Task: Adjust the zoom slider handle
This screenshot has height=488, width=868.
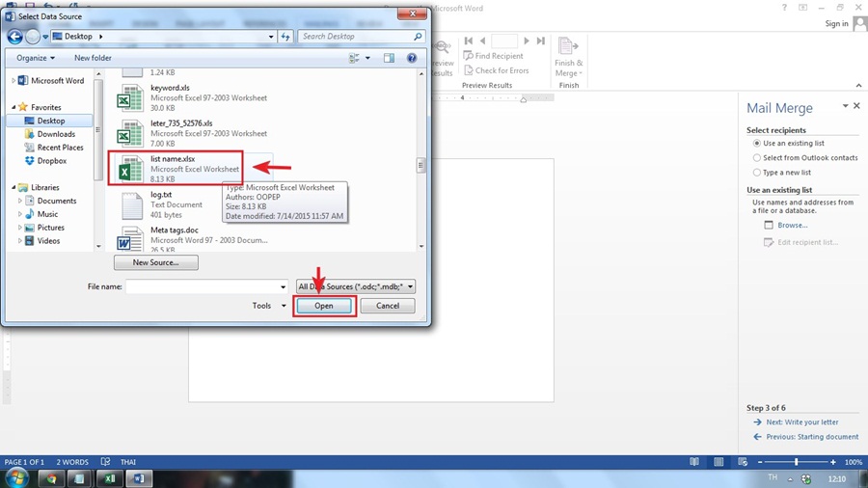Action: (x=796, y=462)
